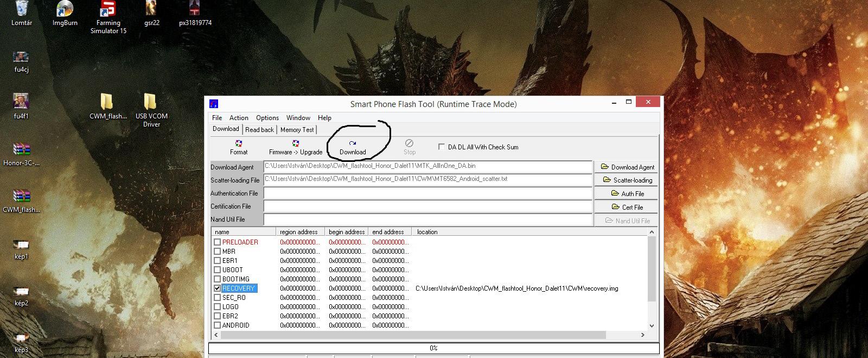Click the location column header
The height and width of the screenshot is (358, 868).
click(x=529, y=232)
